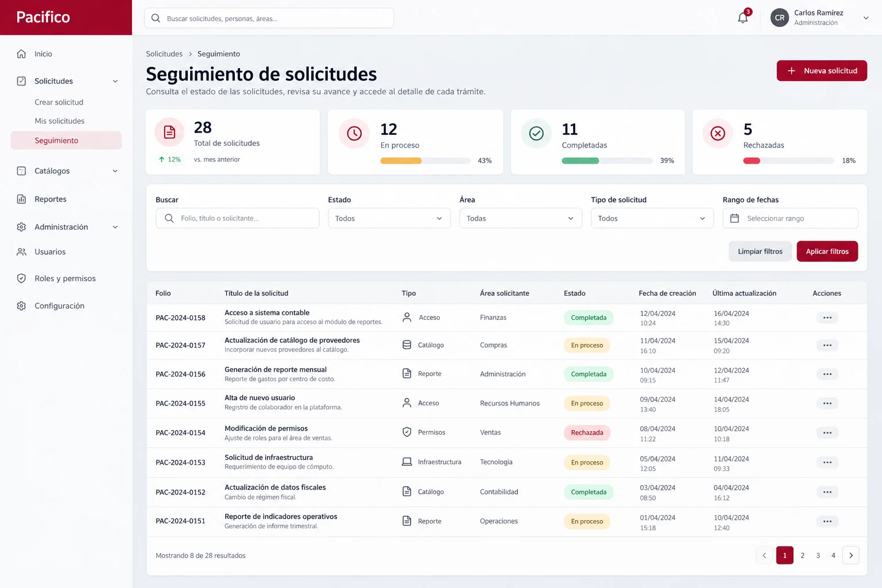This screenshot has width=882, height=588.
Task: Click the Completadas progress bar
Action: (x=607, y=161)
